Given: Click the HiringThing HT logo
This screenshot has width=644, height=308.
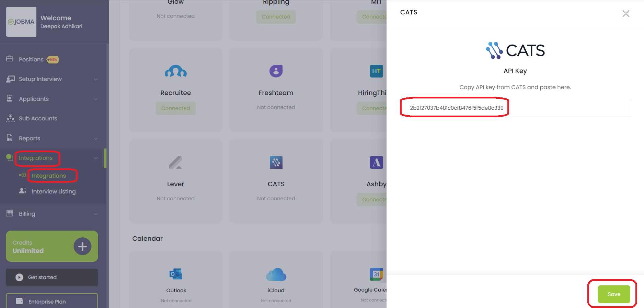Looking at the screenshot, I should [377, 71].
